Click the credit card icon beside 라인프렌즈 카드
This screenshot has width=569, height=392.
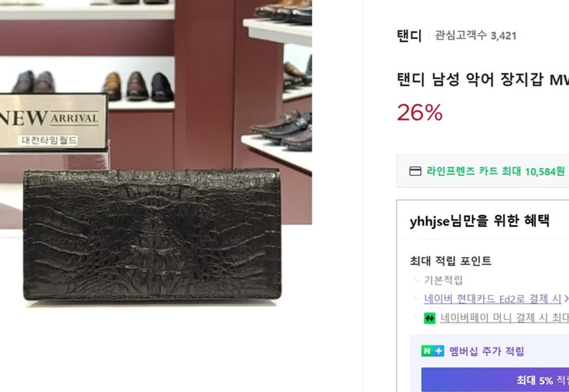tap(415, 171)
